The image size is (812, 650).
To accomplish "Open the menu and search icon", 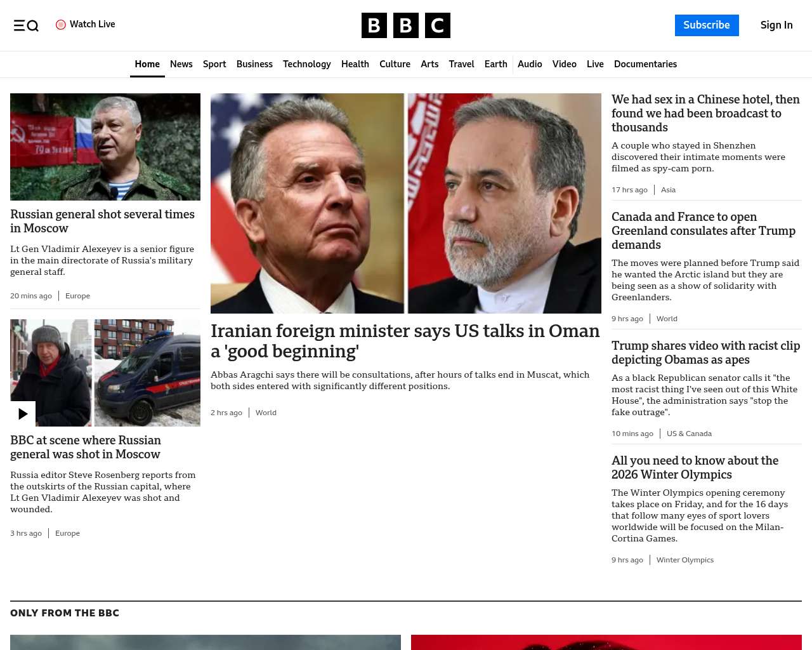I will click(26, 25).
